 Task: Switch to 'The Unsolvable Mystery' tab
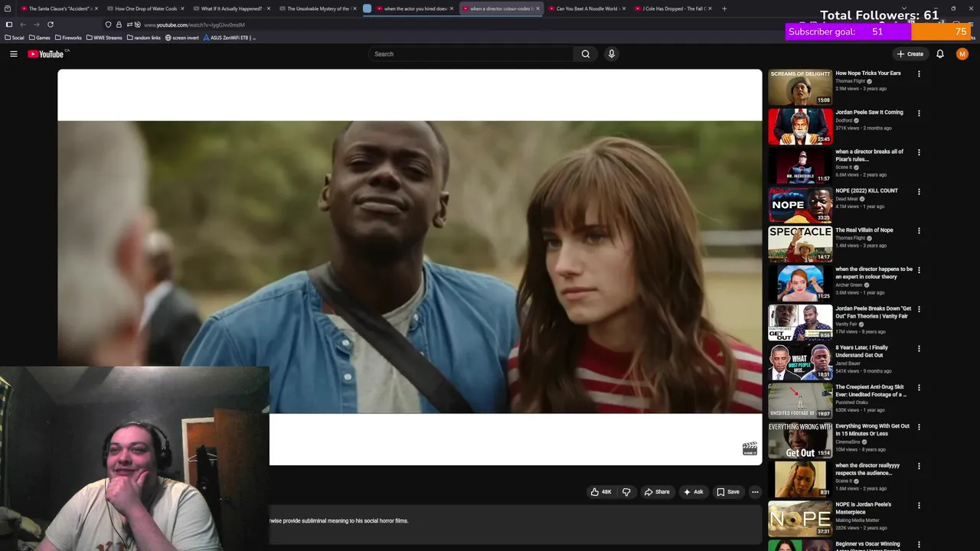coord(316,8)
